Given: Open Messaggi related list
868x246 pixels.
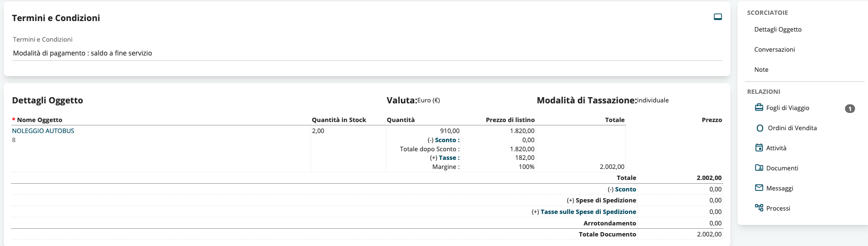Looking at the screenshot, I should click(x=780, y=189).
